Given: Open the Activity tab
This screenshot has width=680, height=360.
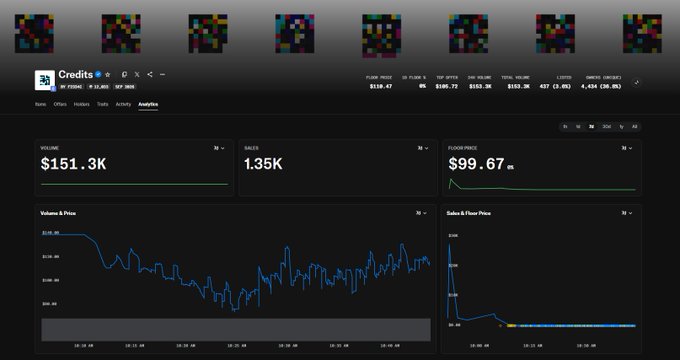Looking at the screenshot, I should pos(123,104).
